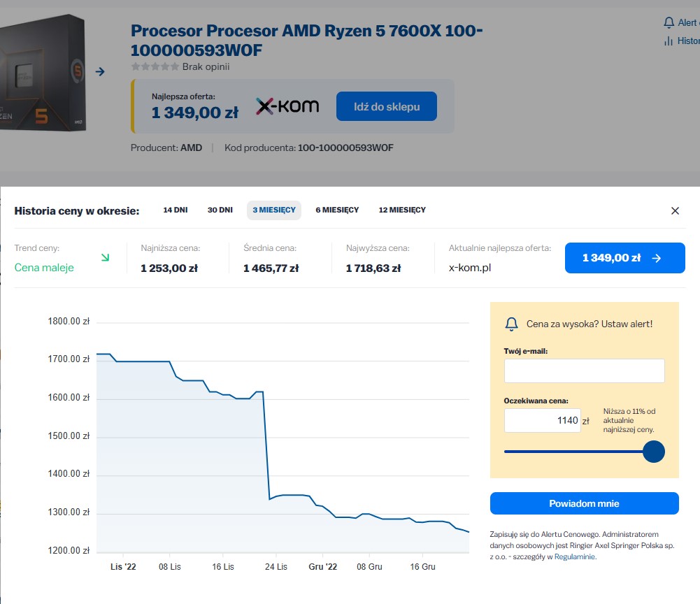Click the green falling trend arrow

(x=106, y=257)
